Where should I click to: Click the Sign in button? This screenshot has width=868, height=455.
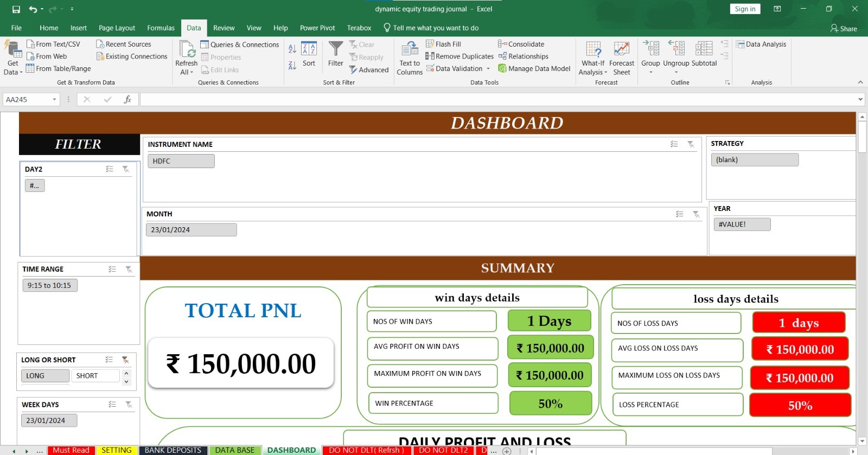[x=745, y=9]
